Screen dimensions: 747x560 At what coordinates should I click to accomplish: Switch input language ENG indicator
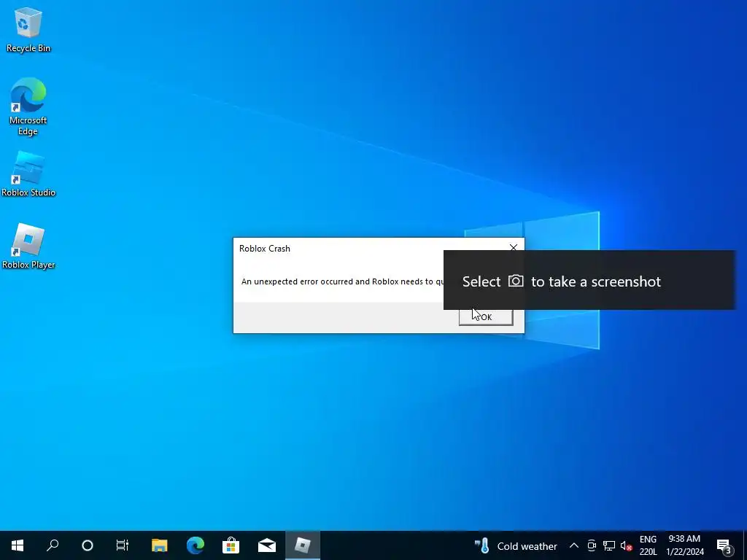648,545
